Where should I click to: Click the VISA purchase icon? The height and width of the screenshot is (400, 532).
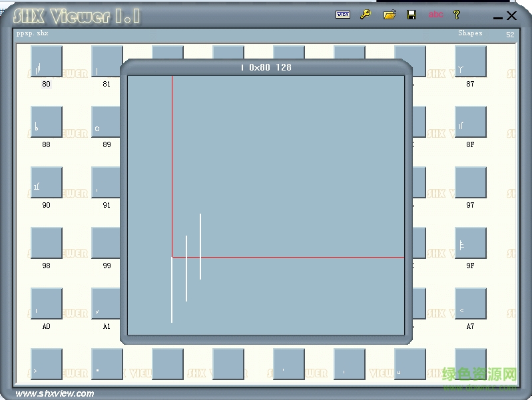[343, 15]
